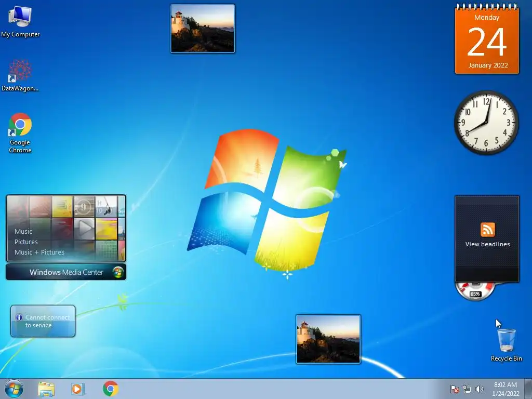The width and height of the screenshot is (532, 399).
Task: Select Music in Media Center gadget
Action: tap(23, 231)
